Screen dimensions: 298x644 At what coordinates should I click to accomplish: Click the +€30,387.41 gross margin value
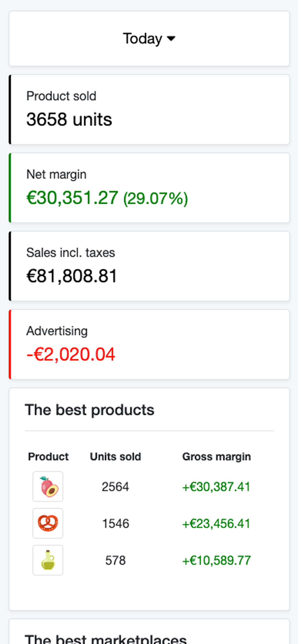click(x=216, y=487)
